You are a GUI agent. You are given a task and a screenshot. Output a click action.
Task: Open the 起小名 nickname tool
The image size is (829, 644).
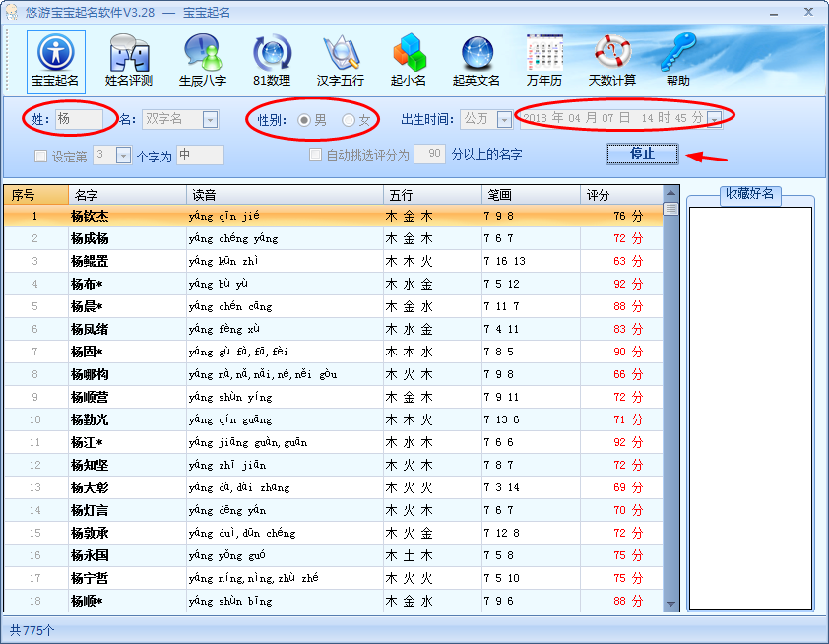408,60
